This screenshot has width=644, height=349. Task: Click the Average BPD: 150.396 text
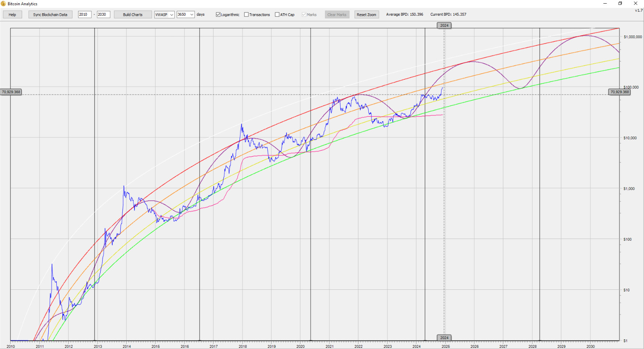click(405, 15)
